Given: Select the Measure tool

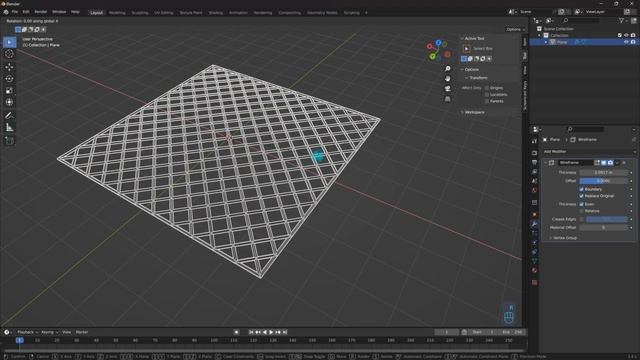Looking at the screenshot, I should (9, 127).
